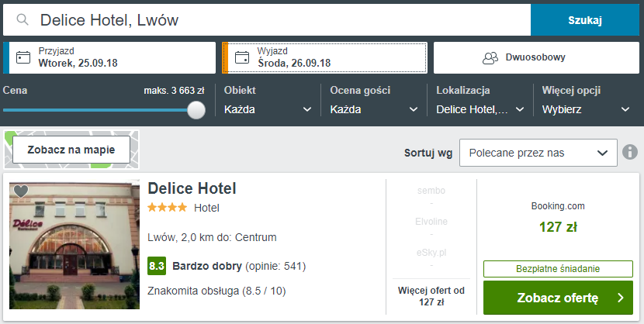Click the Lwów, 2,0 km do: Centrum text
Screen dimensions: 644x324
click(x=212, y=237)
